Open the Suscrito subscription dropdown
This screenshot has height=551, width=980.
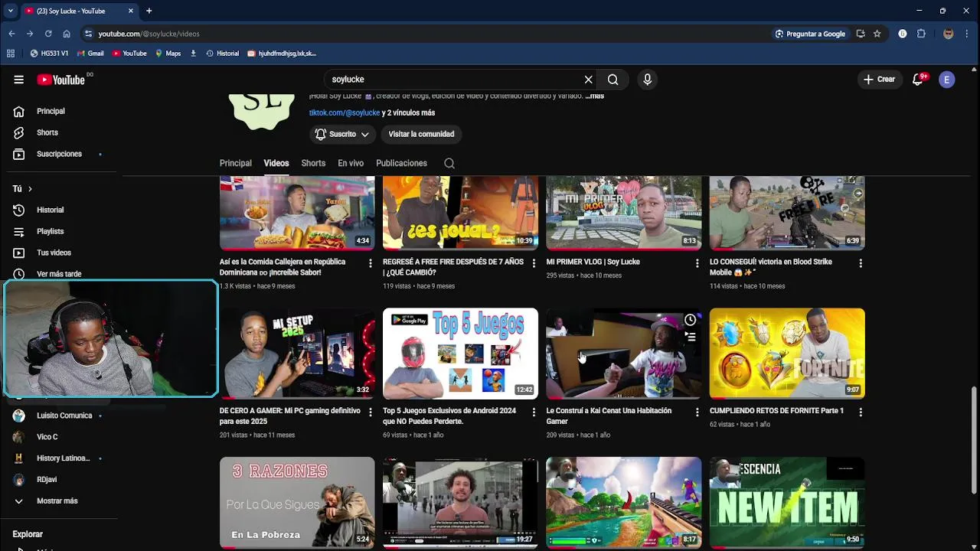point(342,134)
